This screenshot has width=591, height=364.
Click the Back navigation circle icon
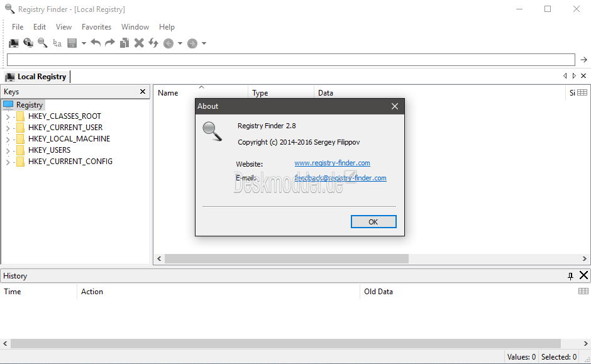(168, 43)
